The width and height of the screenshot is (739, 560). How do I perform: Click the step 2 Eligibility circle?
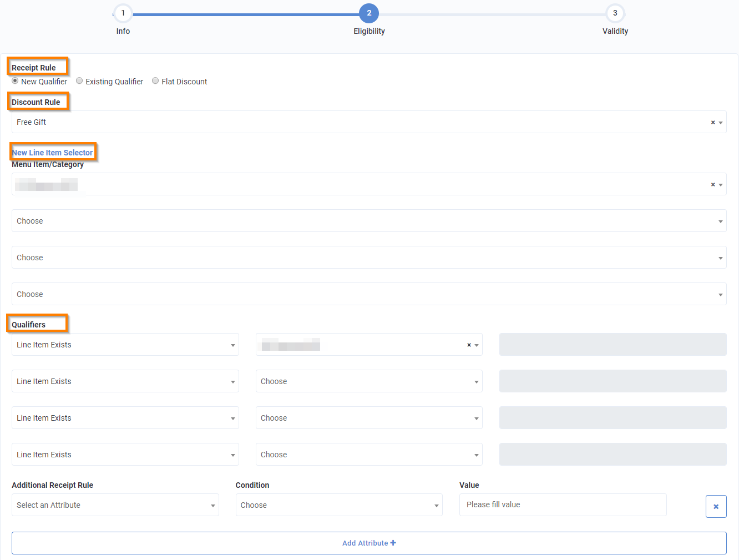[x=369, y=13]
